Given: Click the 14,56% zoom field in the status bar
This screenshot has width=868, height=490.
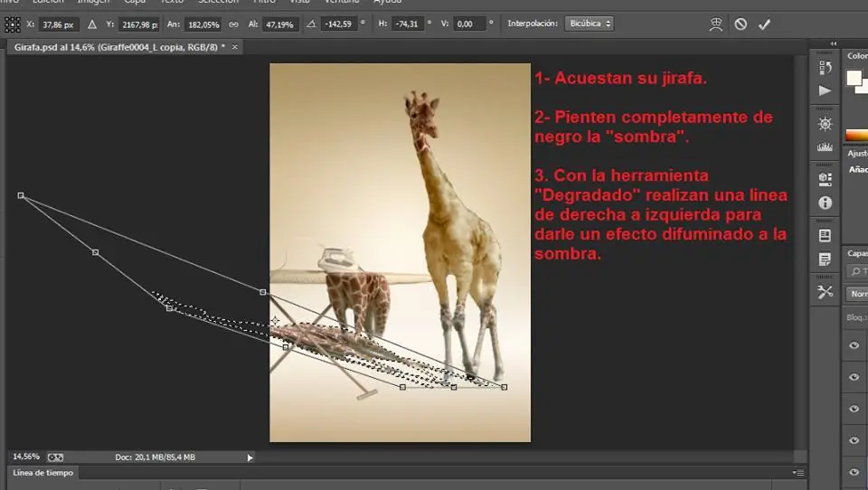Looking at the screenshot, I should point(26,457).
